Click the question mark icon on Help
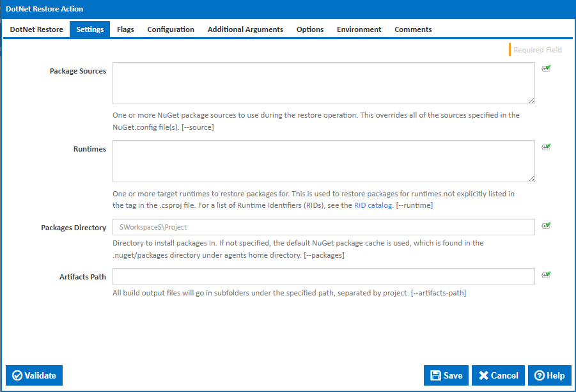 (x=540, y=375)
